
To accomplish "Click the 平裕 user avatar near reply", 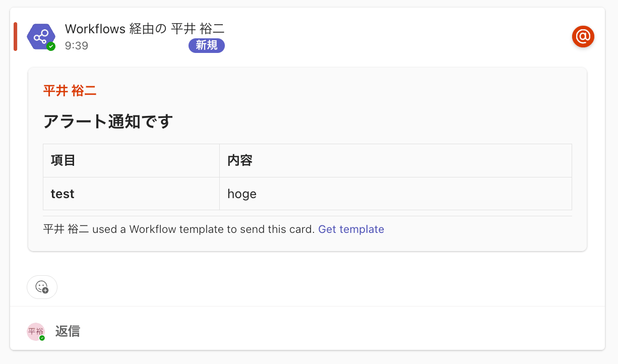I will (36, 331).
